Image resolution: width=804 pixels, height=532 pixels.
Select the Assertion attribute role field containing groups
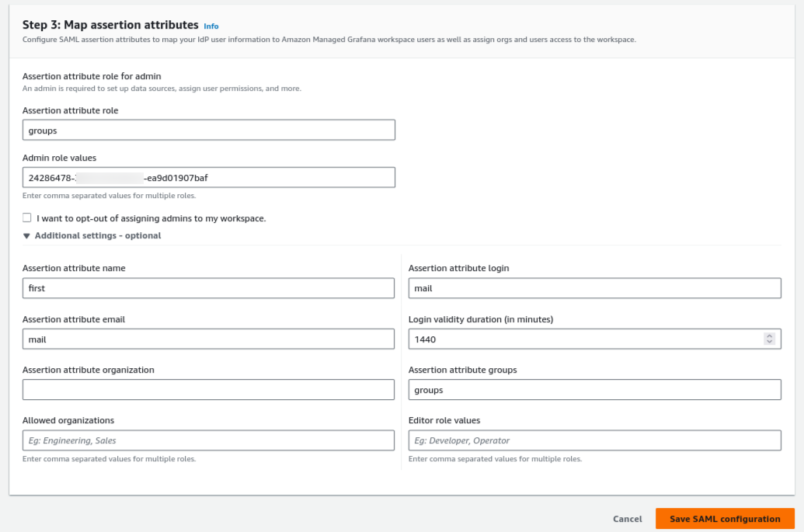(x=208, y=130)
